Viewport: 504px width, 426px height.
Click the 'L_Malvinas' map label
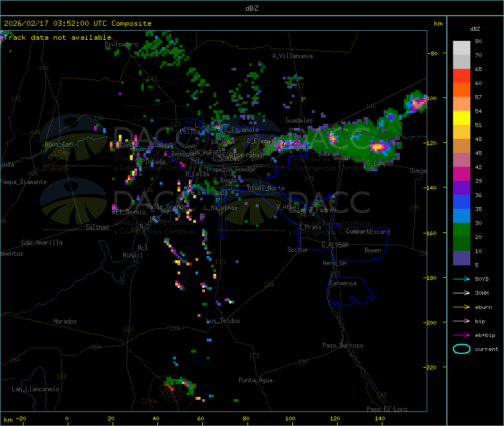pos(221,208)
